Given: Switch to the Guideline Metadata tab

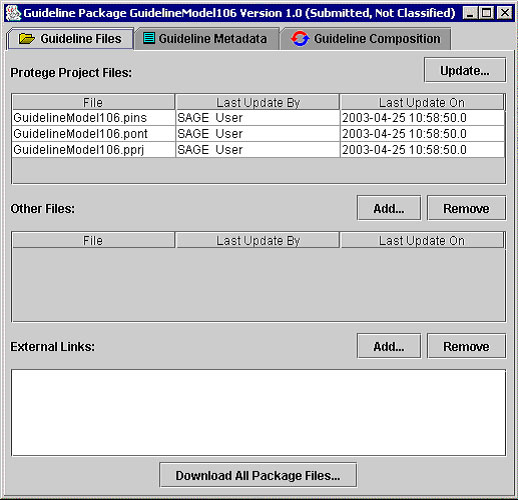Looking at the screenshot, I should pyautogui.click(x=207, y=39).
